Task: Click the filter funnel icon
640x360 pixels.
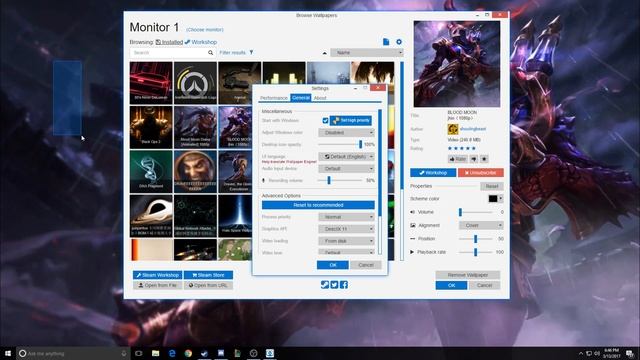Action: click(x=251, y=52)
